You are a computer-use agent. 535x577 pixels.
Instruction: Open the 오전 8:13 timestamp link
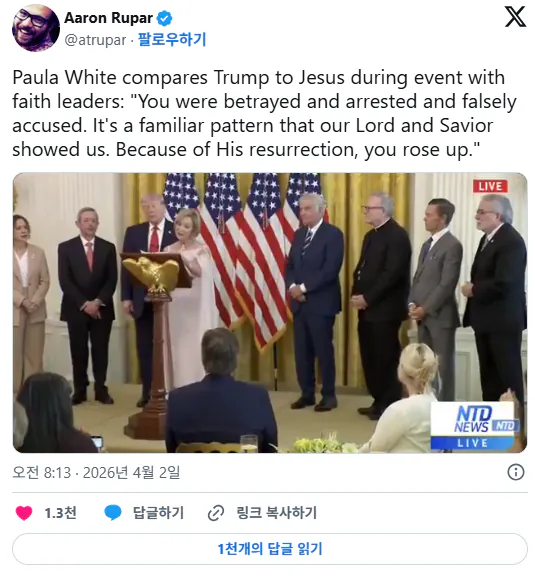click(41, 472)
